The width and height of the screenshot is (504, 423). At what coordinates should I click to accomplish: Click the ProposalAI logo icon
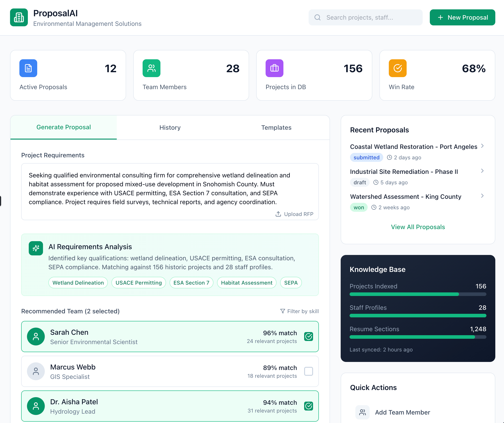[x=19, y=18]
